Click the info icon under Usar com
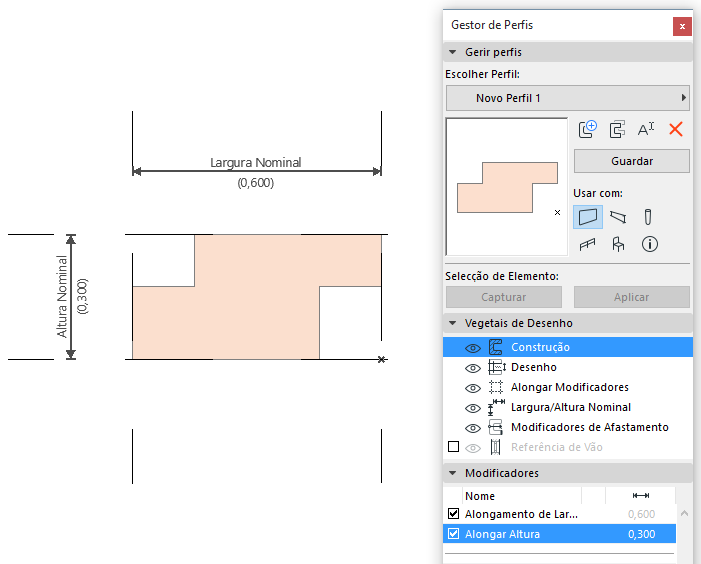 coord(650,244)
